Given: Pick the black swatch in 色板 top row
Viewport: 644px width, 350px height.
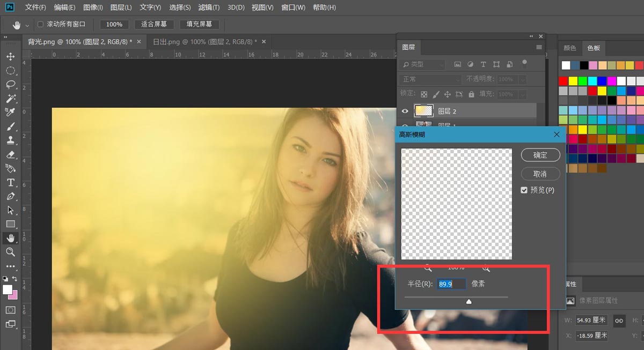Looking at the screenshot, I should [x=584, y=65].
